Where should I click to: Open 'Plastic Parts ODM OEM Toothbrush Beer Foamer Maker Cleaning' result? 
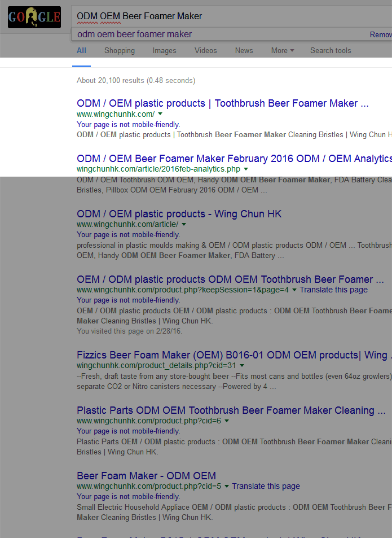coord(231,410)
